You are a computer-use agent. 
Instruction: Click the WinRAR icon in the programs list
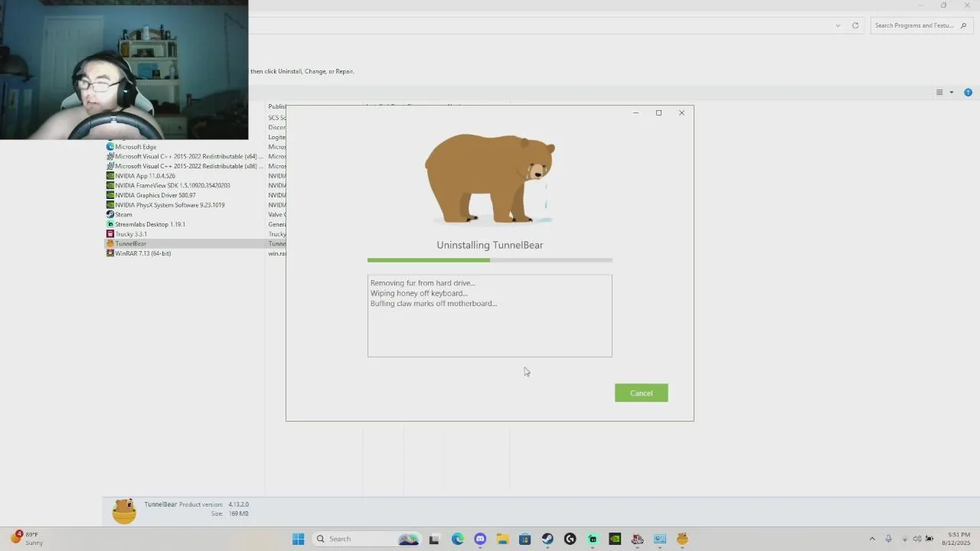click(110, 253)
